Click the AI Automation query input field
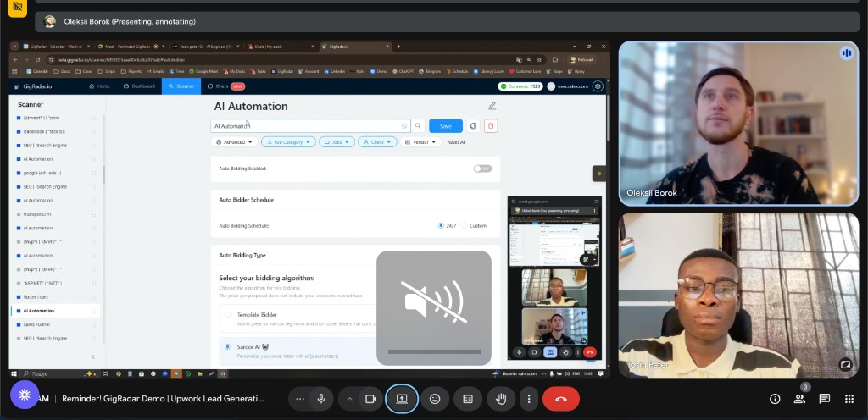 (310, 126)
